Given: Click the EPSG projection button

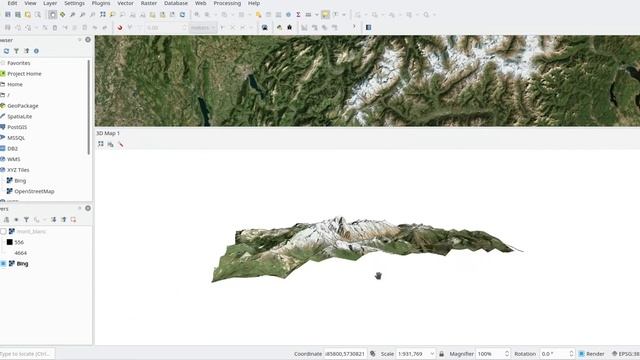Looking at the screenshot, I should [626, 354].
